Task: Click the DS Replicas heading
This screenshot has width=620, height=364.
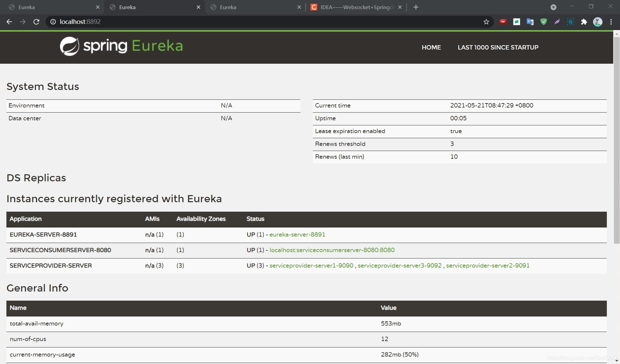Action: click(36, 178)
